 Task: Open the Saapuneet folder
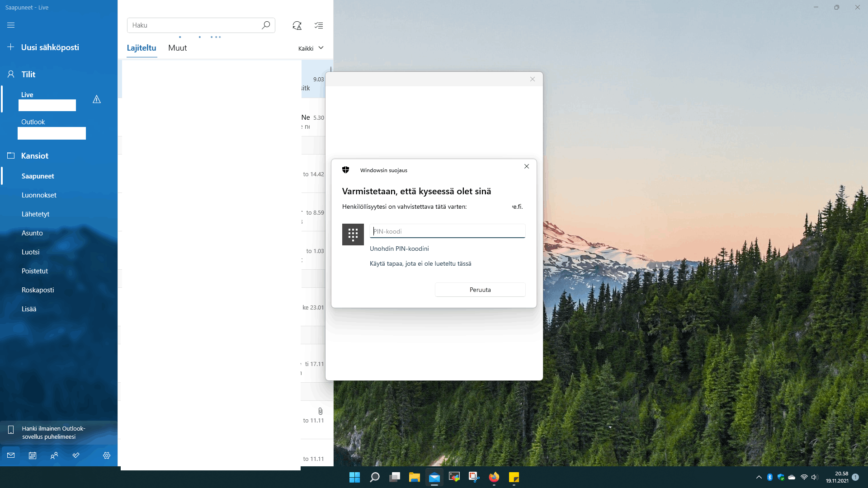pos(59,176)
